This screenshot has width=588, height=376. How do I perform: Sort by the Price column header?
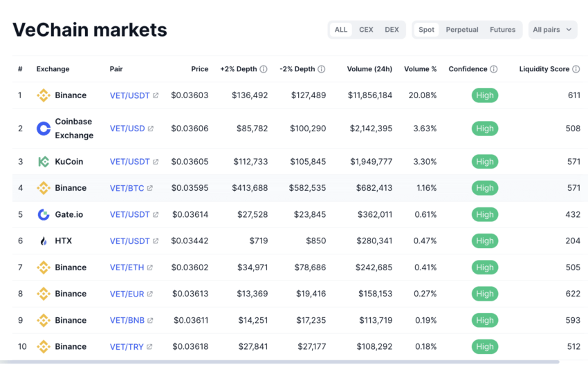click(199, 69)
